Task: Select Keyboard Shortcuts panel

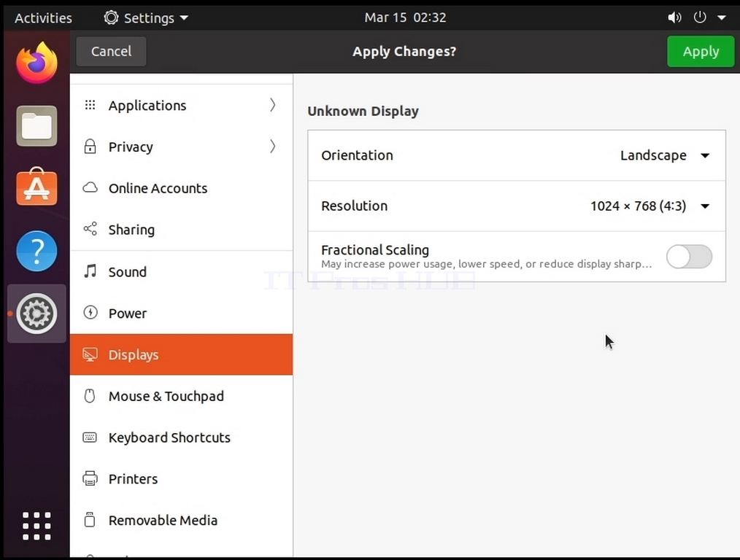Action: [x=181, y=437]
